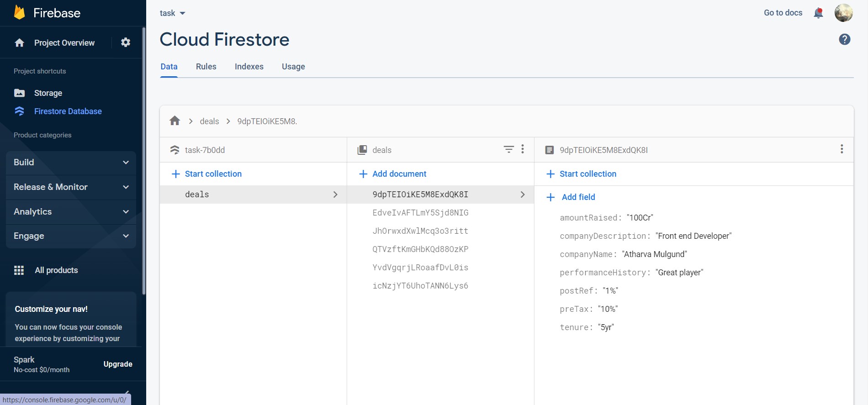Open the task project dropdown

(x=172, y=13)
